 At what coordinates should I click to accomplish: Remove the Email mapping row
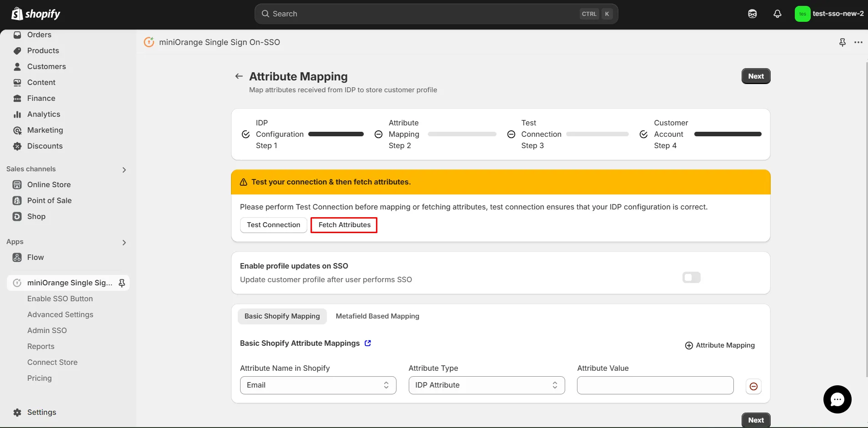point(753,386)
